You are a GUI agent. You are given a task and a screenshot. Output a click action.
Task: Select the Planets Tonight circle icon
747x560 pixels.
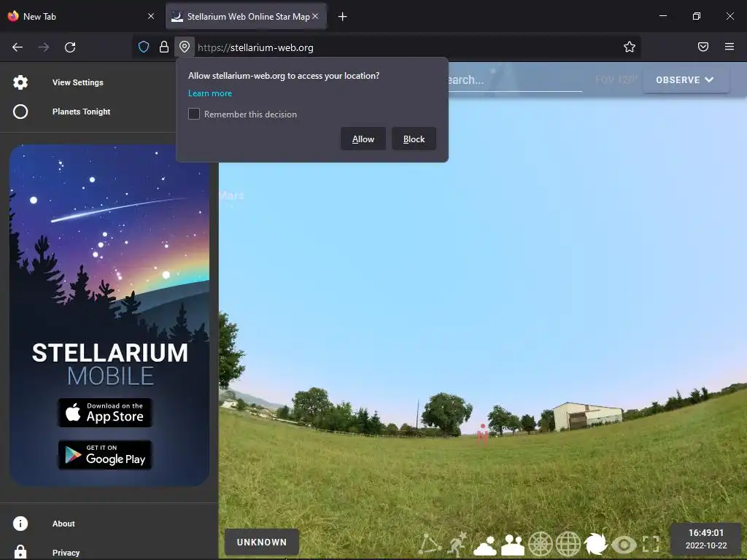click(20, 112)
